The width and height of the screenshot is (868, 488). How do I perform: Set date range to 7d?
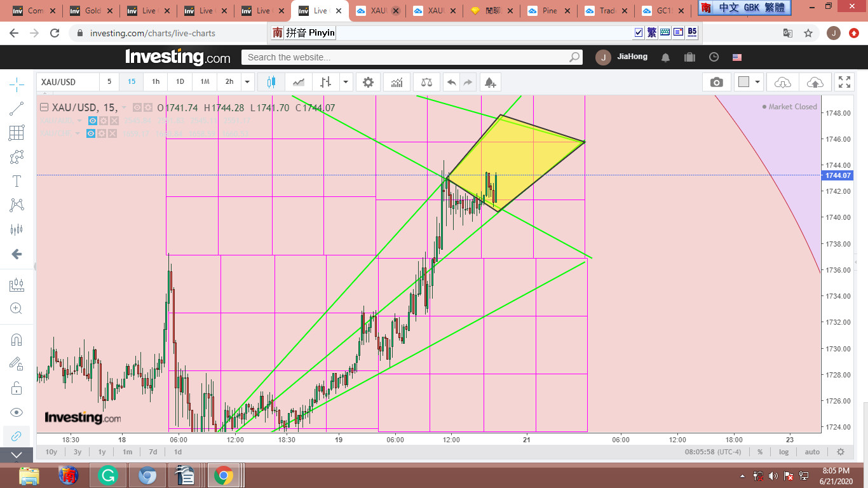(153, 452)
